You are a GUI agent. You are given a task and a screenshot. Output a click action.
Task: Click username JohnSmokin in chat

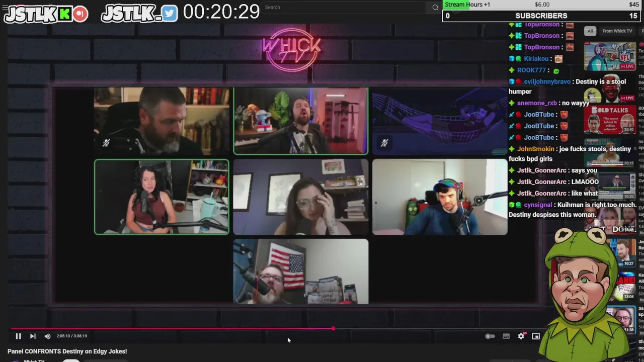click(535, 149)
